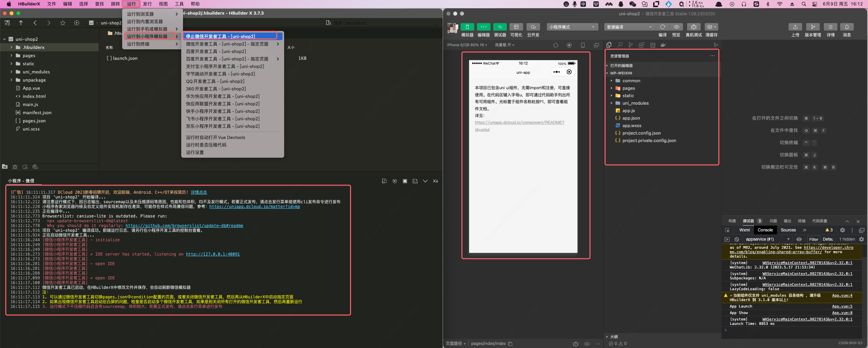Toggle the console sidebar panel icon
868x348 pixels.
pos(727,239)
